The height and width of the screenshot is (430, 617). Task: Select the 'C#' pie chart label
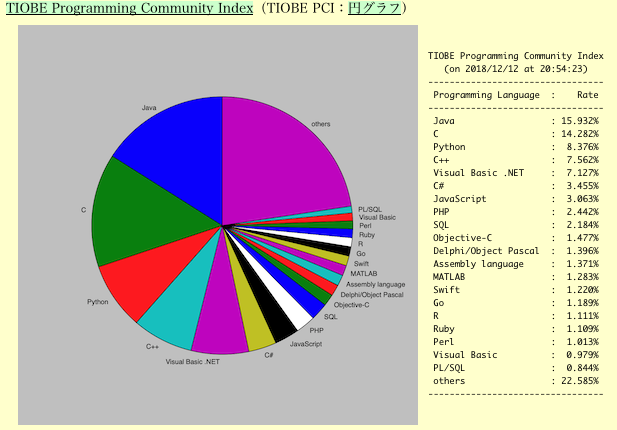[x=269, y=355]
